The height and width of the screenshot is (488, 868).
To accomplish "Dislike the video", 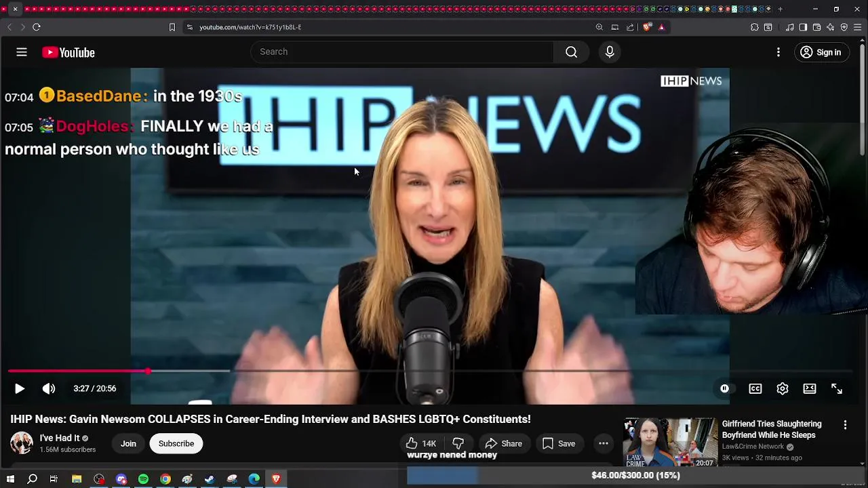I will point(458,443).
